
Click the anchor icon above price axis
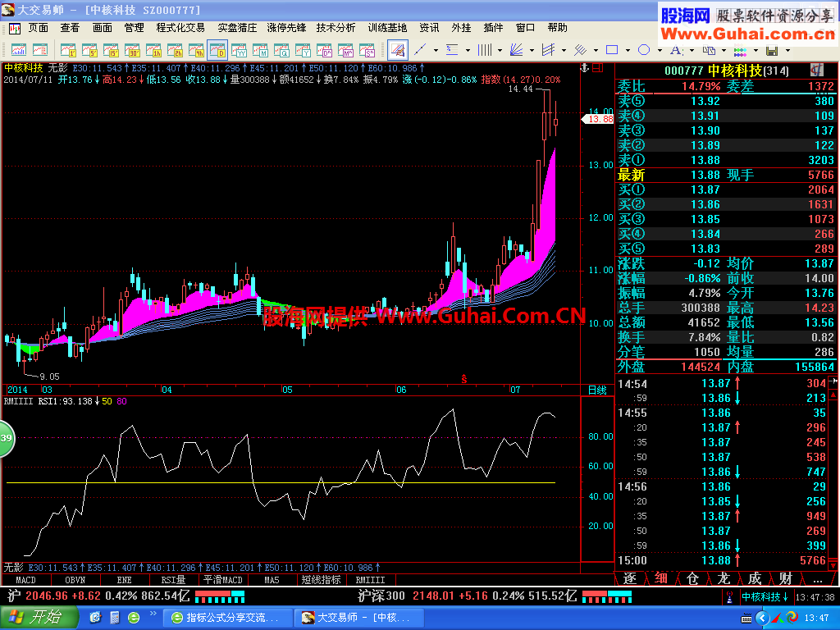point(585,68)
